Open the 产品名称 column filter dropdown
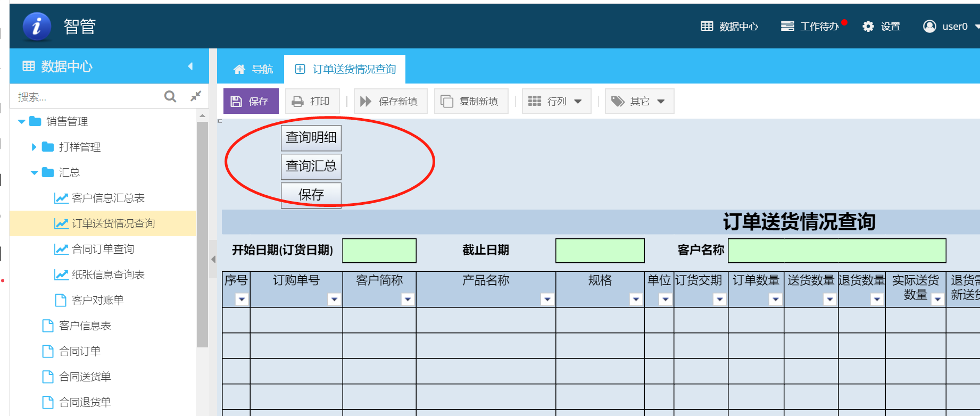 pos(547,299)
